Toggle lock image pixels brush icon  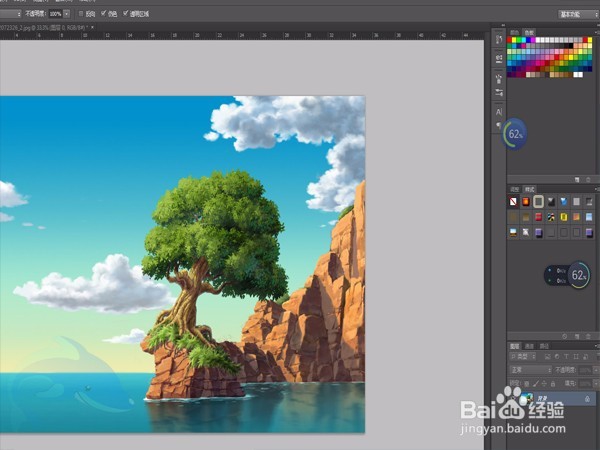pyautogui.click(x=536, y=383)
